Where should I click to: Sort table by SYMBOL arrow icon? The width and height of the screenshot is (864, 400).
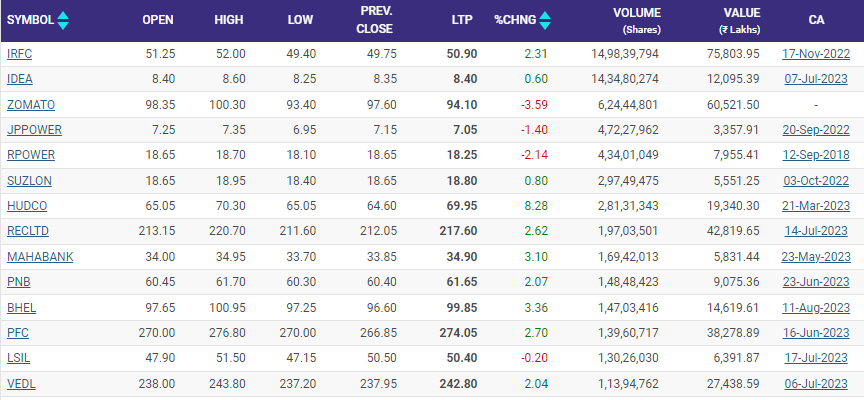click(x=63, y=20)
